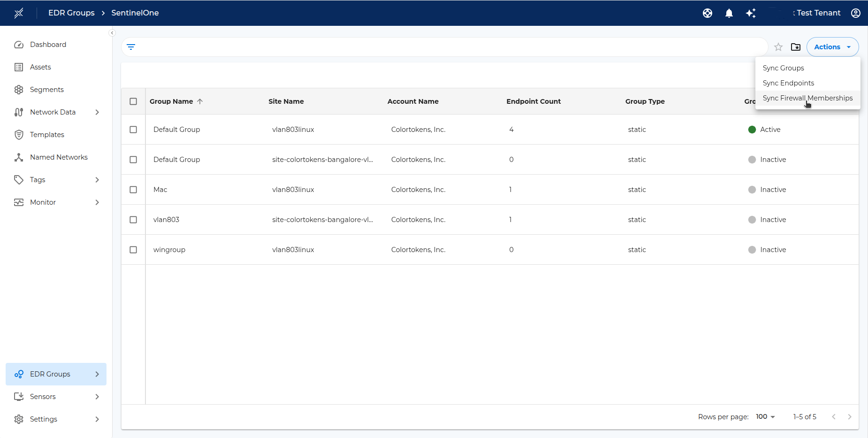
Task: Open Named Networks in the sidebar
Action: coord(59,157)
